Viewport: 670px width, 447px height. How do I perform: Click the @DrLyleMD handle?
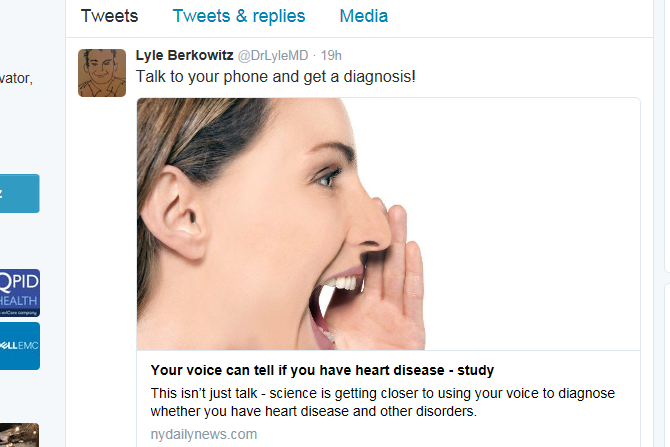[x=273, y=56]
